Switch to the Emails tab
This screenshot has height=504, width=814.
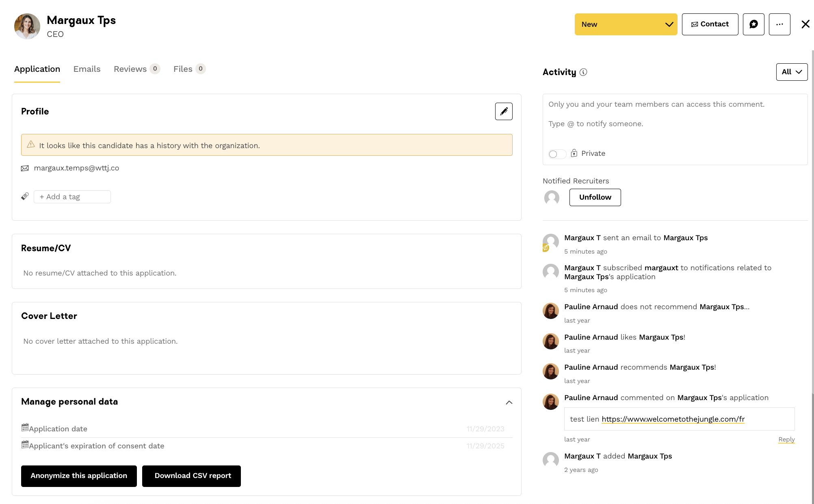pos(87,69)
